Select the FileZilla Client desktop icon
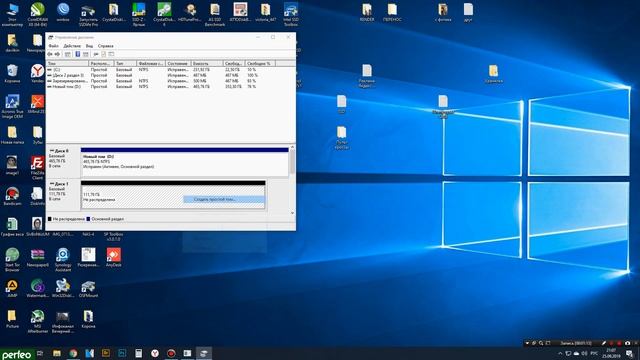 coord(38,168)
